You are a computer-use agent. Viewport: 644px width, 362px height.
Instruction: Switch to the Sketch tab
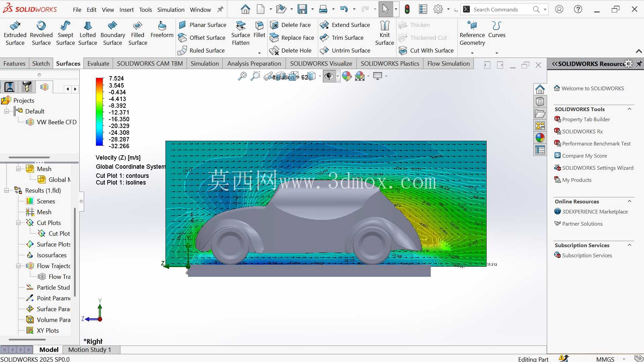click(x=41, y=64)
